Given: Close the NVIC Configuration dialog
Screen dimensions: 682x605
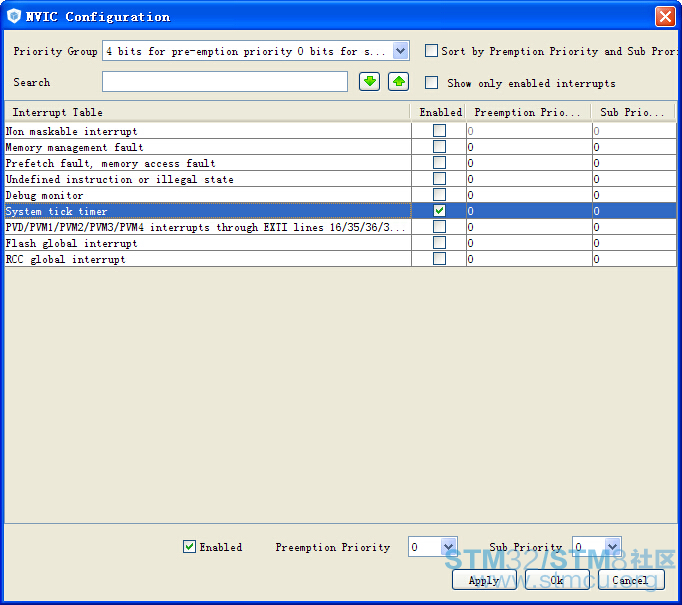Looking at the screenshot, I should click(665, 17).
